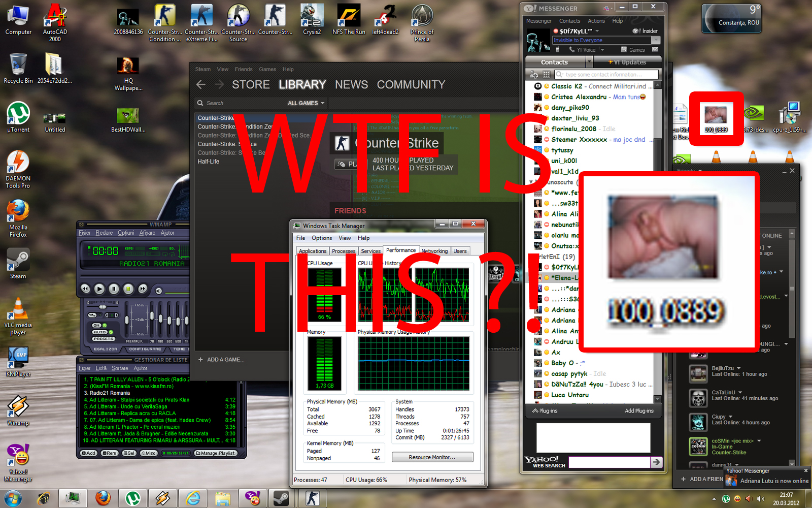Open Winamp Optiuni menu
The width and height of the screenshot is (812, 508).
[126, 233]
